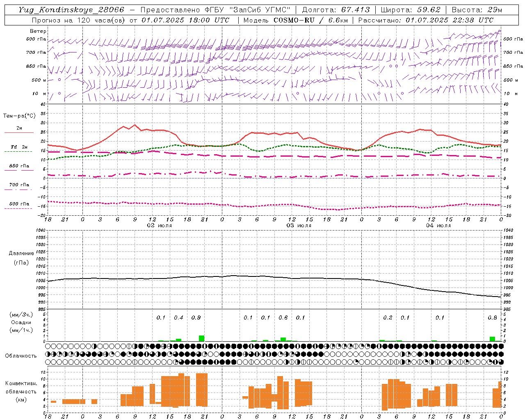Select the provider text "ЗапСиб УГМС"

260,10
